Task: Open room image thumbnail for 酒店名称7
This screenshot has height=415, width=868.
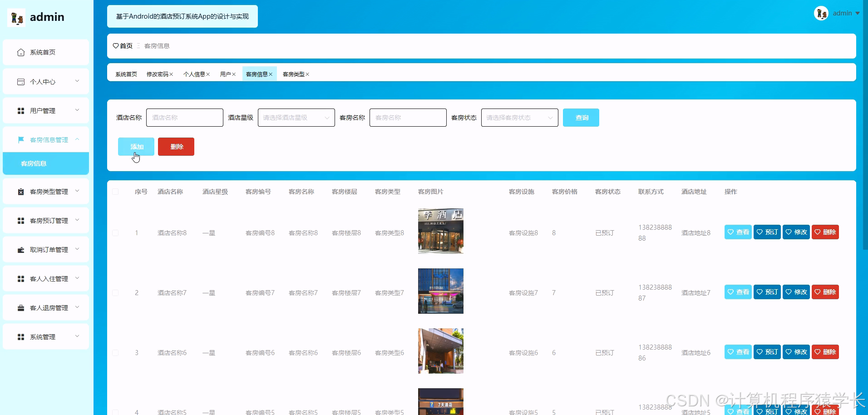Action: click(441, 291)
